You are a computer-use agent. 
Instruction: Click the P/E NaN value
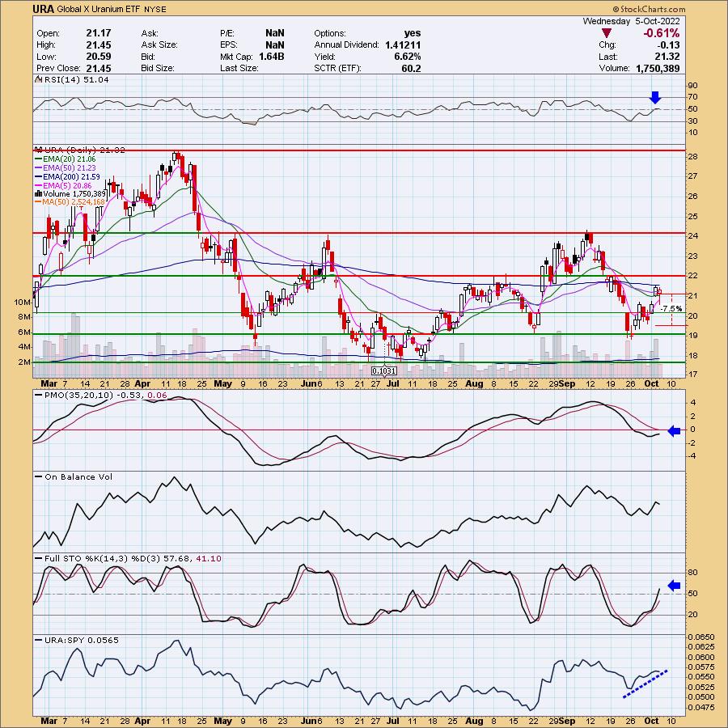[275, 33]
